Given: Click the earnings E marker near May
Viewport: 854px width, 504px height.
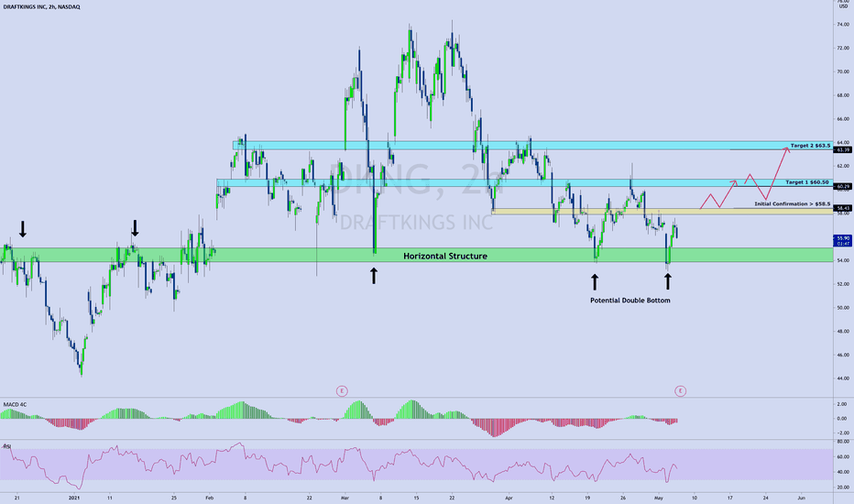Looking at the screenshot, I should pyautogui.click(x=680, y=390).
